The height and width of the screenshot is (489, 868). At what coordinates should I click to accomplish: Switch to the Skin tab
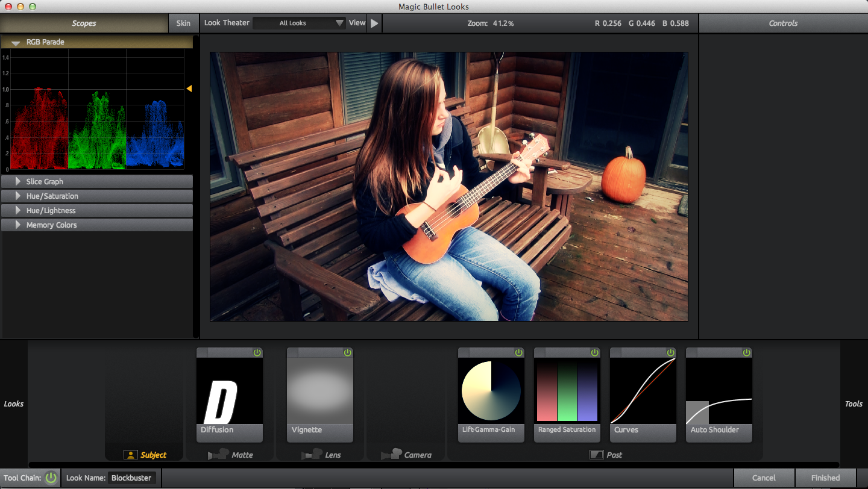click(183, 23)
